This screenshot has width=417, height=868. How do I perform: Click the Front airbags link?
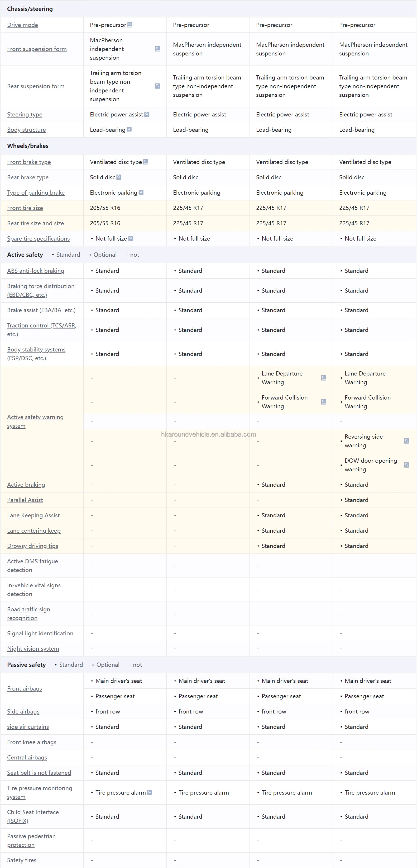tap(25, 688)
